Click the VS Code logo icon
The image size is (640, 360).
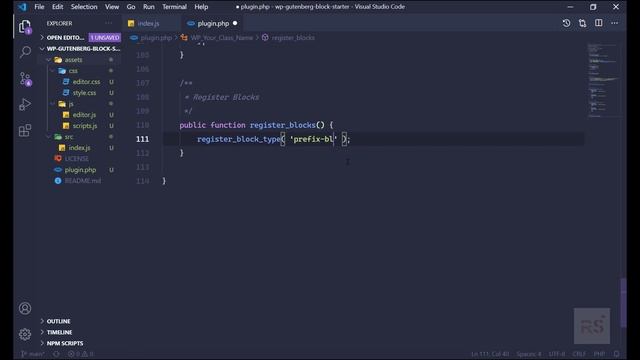22,7
